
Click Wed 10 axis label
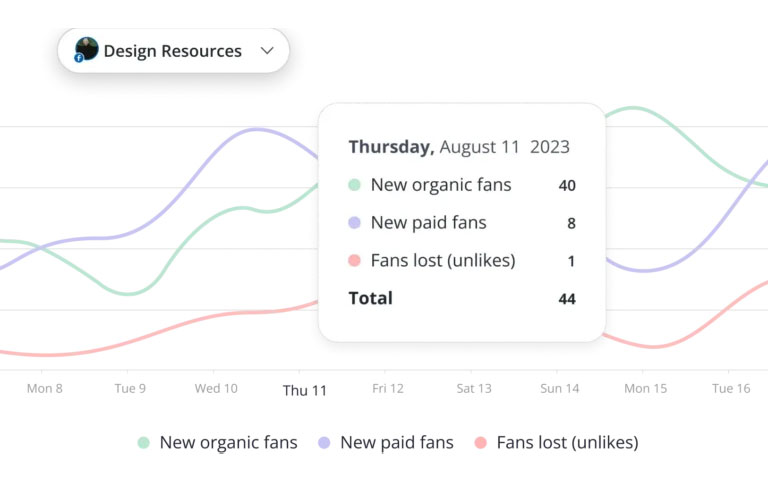tap(216, 388)
